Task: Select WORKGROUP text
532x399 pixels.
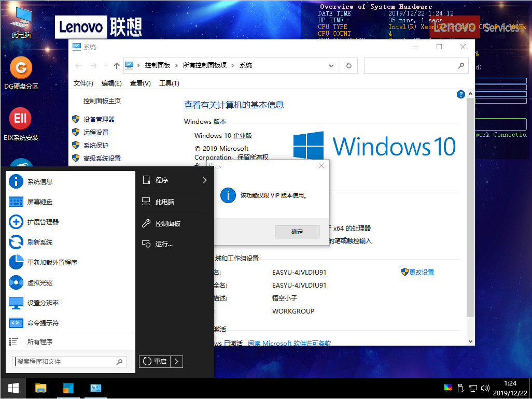Action: tap(293, 311)
